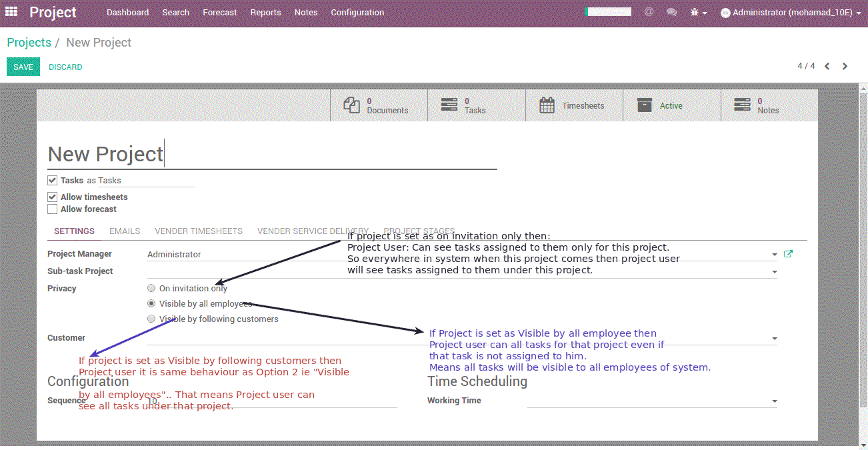868x450 pixels.
Task: Toggle the Tasks checkbox
Action: tap(52, 180)
